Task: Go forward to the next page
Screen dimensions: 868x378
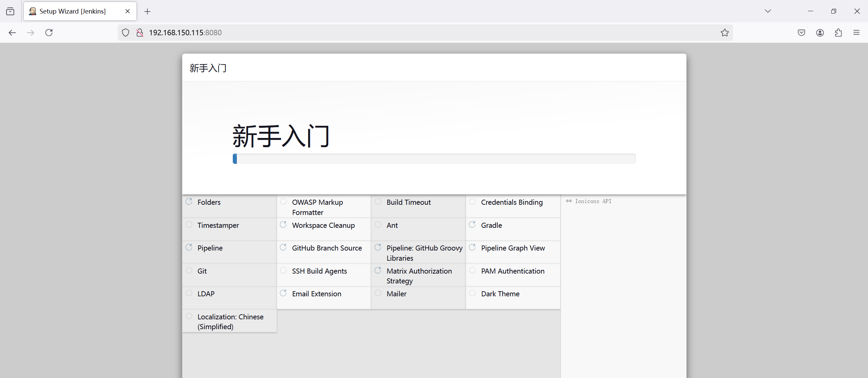Action: click(31, 33)
